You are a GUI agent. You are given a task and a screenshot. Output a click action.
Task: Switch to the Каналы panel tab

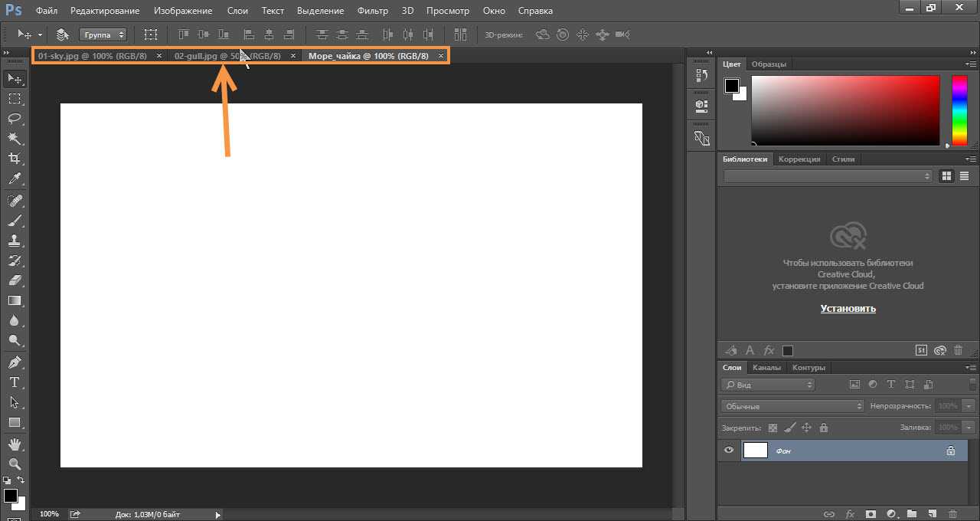pos(766,368)
